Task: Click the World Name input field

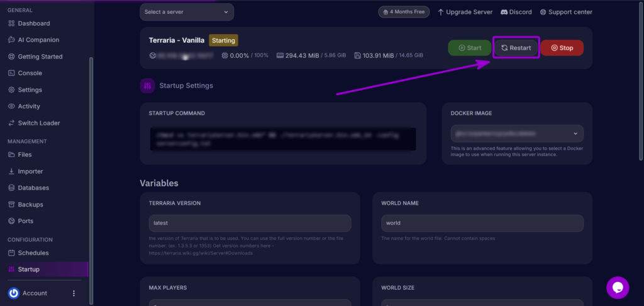Action: tap(482, 223)
